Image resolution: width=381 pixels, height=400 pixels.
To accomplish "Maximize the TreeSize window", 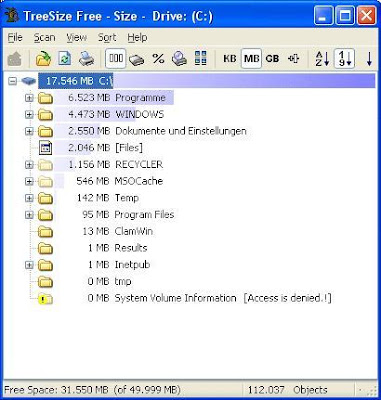I will click(345, 16).
